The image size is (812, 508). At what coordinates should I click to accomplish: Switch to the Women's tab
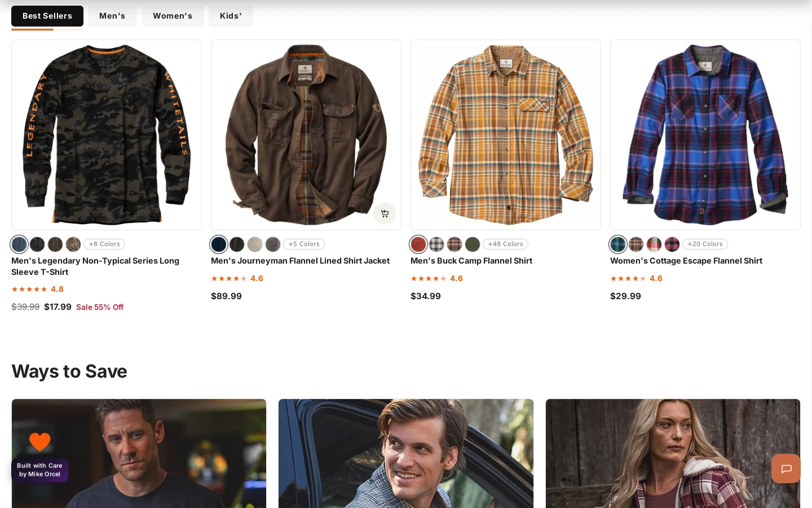coord(173,16)
